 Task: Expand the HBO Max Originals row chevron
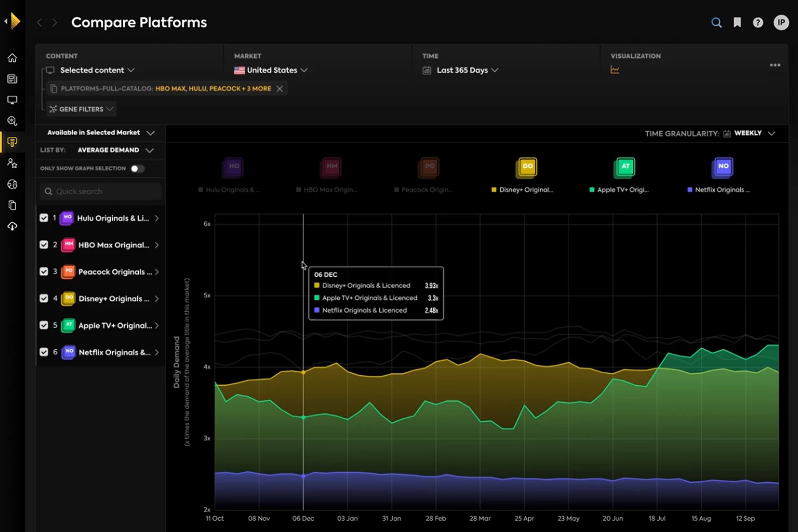156,245
